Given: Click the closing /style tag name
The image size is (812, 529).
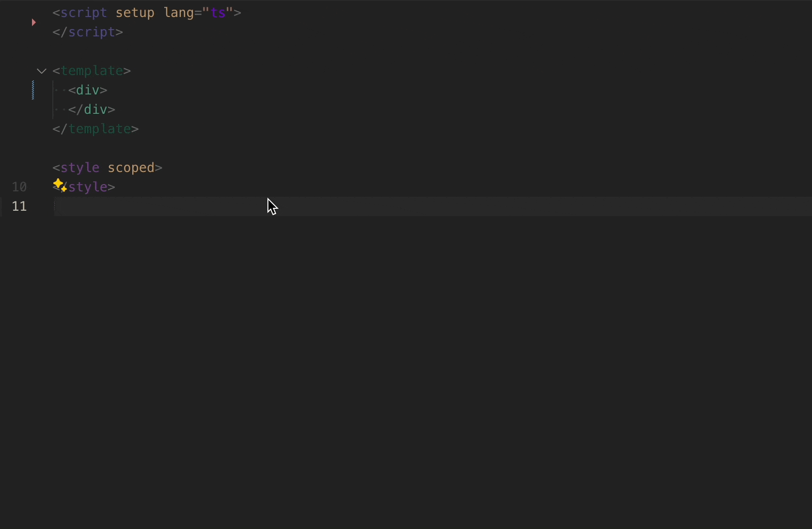Looking at the screenshot, I should pos(91,187).
